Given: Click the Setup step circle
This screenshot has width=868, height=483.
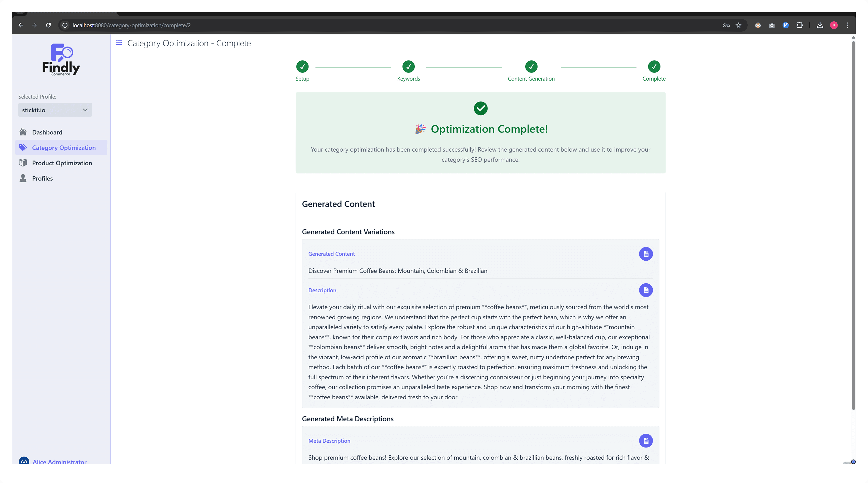Looking at the screenshot, I should (302, 67).
